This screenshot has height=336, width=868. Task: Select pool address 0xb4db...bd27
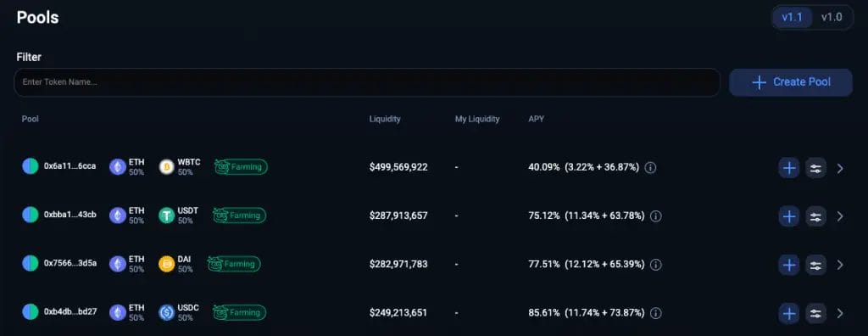click(70, 311)
